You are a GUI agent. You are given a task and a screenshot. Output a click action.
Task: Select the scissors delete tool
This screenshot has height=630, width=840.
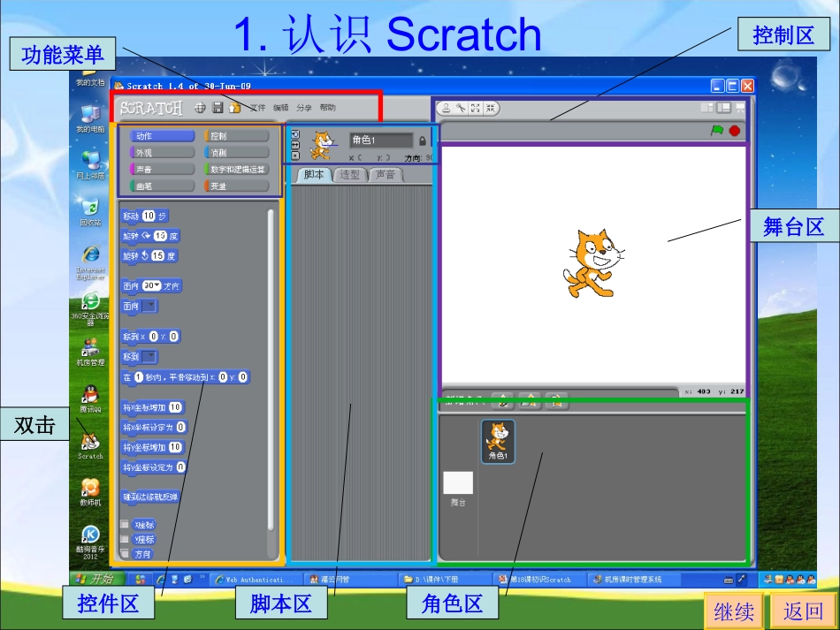click(x=461, y=108)
